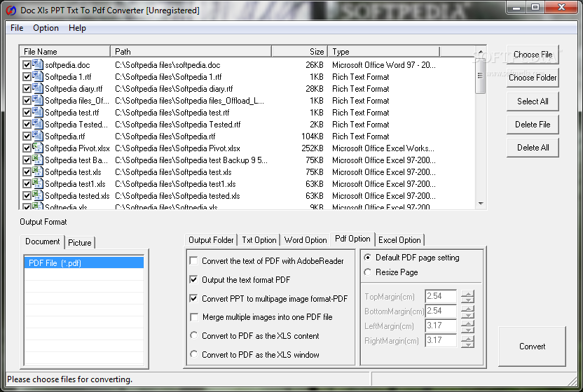Decrease the RightMargin value with down arrow
The image size is (583, 392).
click(x=468, y=344)
